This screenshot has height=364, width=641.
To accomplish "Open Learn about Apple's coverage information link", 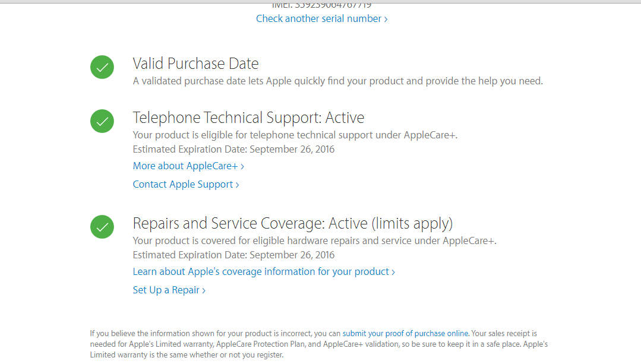I will tap(264, 272).
